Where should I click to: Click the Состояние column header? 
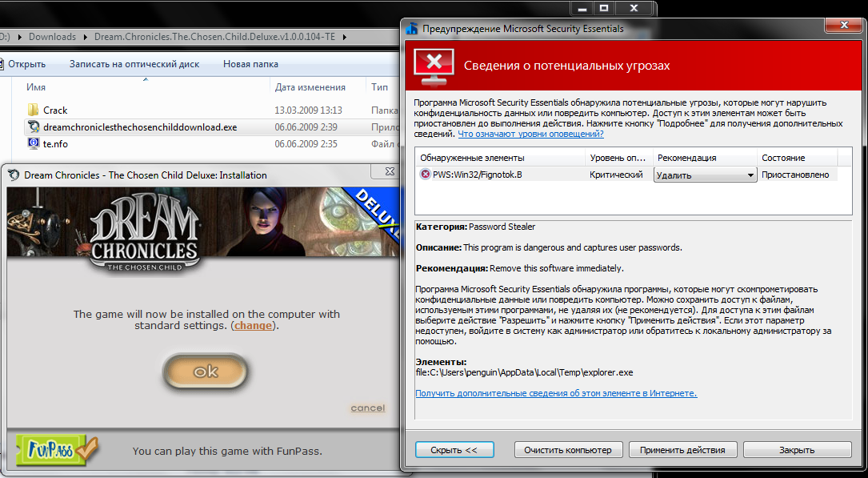click(x=783, y=158)
